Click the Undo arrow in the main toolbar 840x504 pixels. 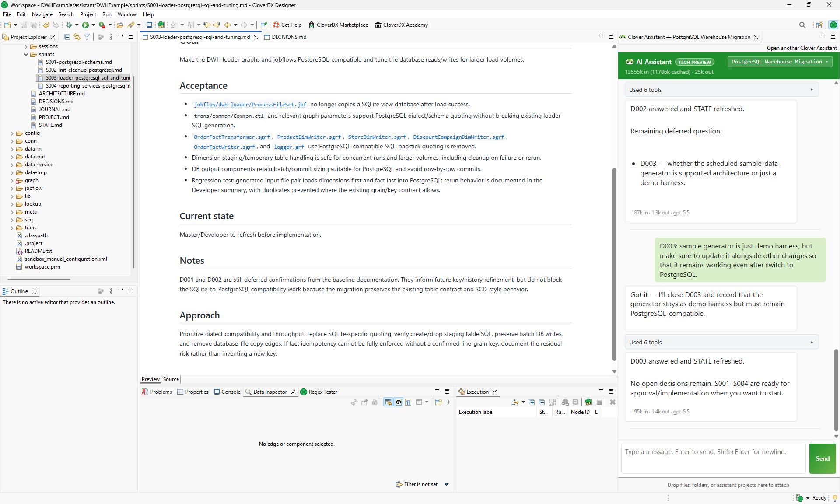pyautogui.click(x=46, y=25)
